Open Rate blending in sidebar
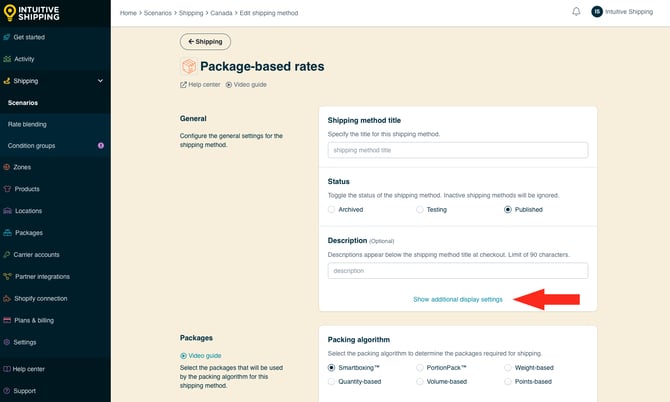670x402 pixels. click(27, 124)
